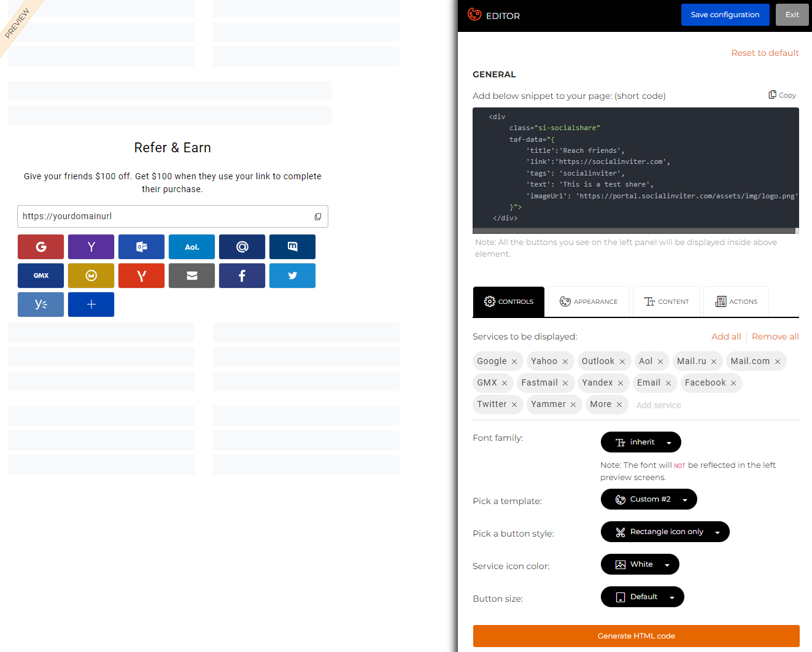Remove the Fastmail service tag
This screenshot has height=652, width=812.
pyautogui.click(x=565, y=383)
